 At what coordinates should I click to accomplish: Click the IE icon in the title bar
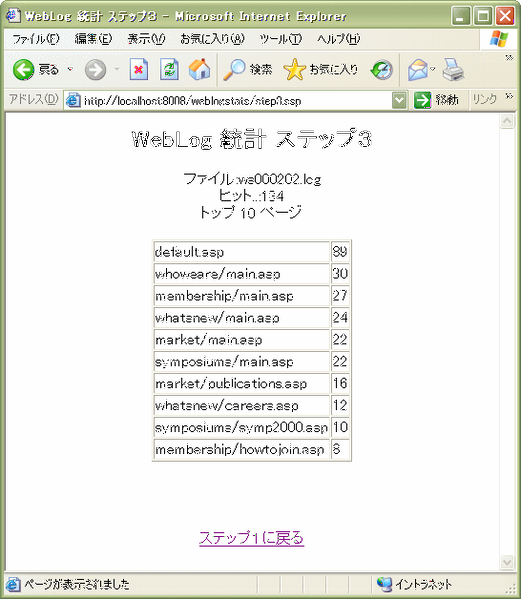click(x=13, y=16)
